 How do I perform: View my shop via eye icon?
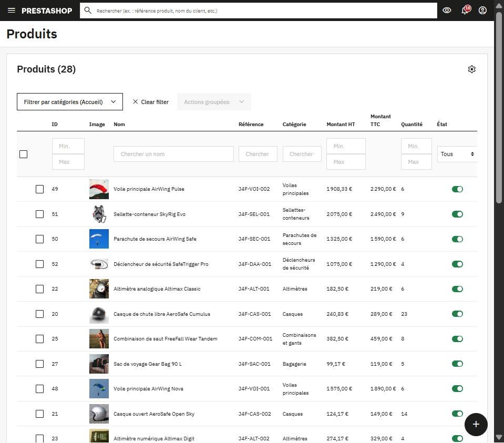447,11
